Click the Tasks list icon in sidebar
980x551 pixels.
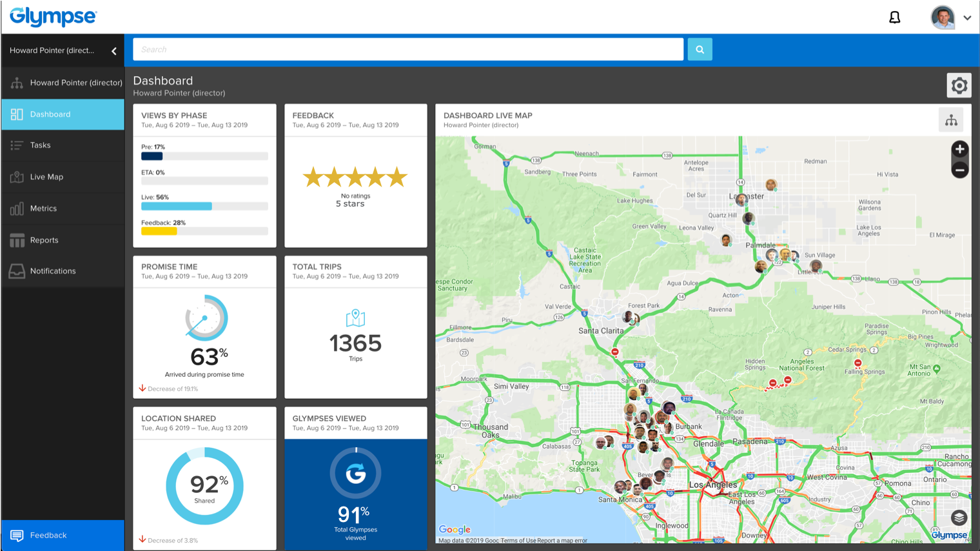17,145
